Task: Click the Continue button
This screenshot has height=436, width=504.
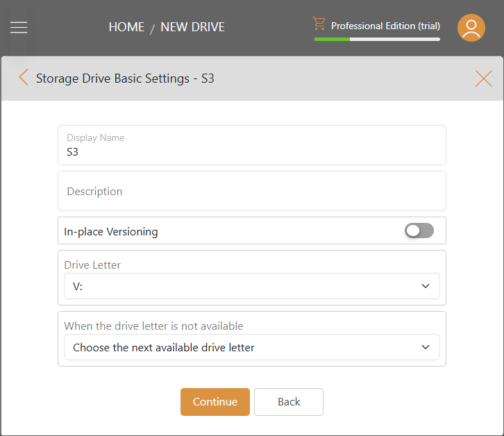Action: tap(215, 402)
